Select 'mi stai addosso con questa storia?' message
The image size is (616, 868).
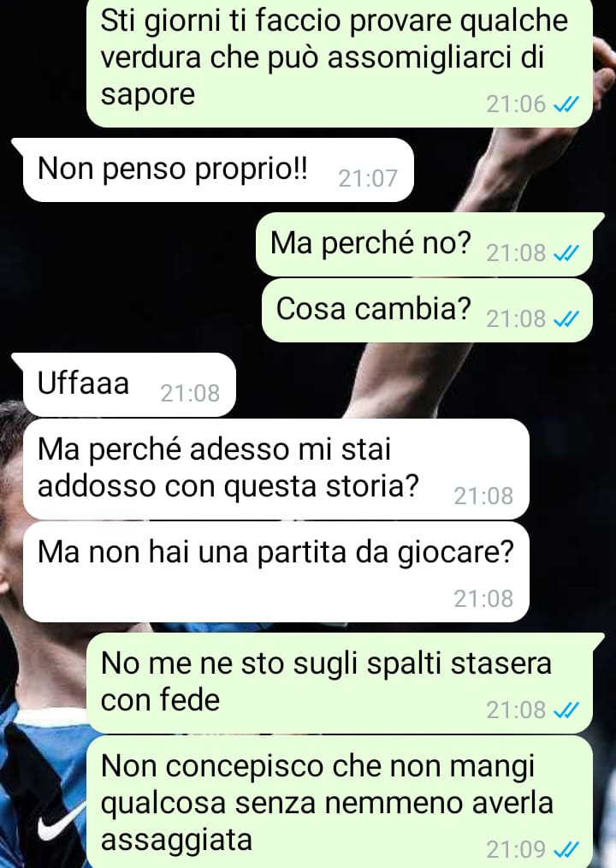[x=276, y=469]
